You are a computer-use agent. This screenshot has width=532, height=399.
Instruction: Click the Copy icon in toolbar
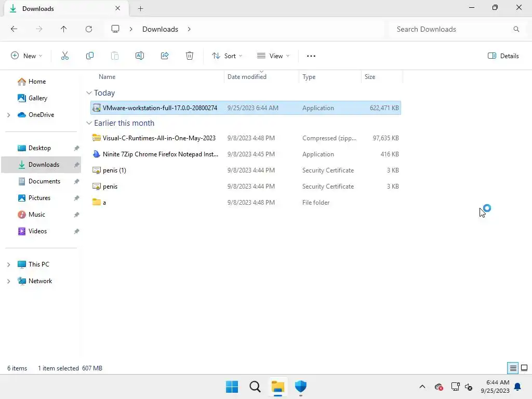click(89, 56)
